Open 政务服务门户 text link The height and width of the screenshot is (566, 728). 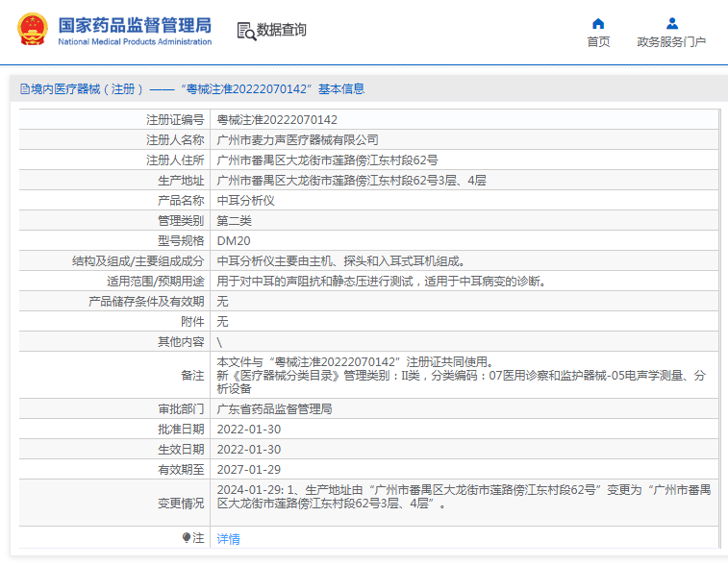[671, 42]
